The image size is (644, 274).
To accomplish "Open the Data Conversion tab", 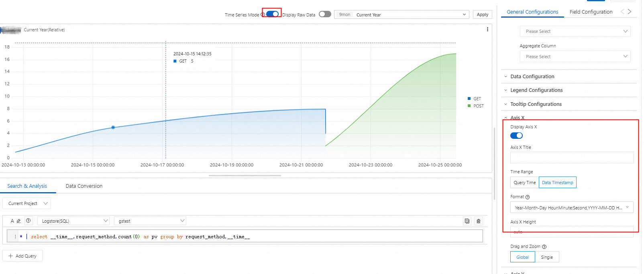I will pyautogui.click(x=84, y=186).
